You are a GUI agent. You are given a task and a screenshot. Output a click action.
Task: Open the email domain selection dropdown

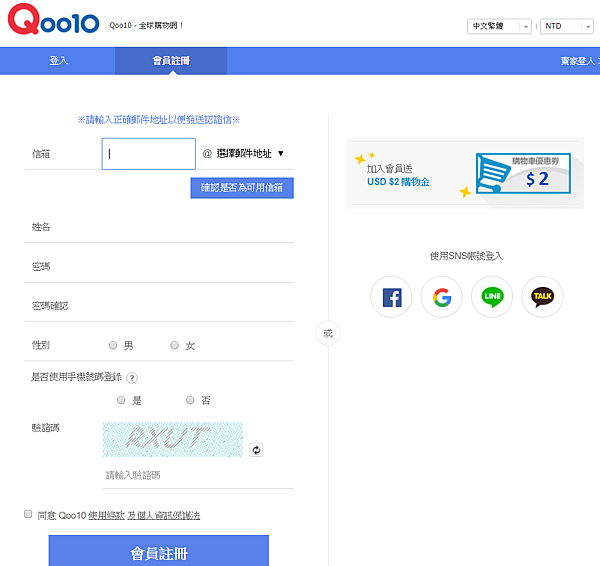pyautogui.click(x=250, y=154)
